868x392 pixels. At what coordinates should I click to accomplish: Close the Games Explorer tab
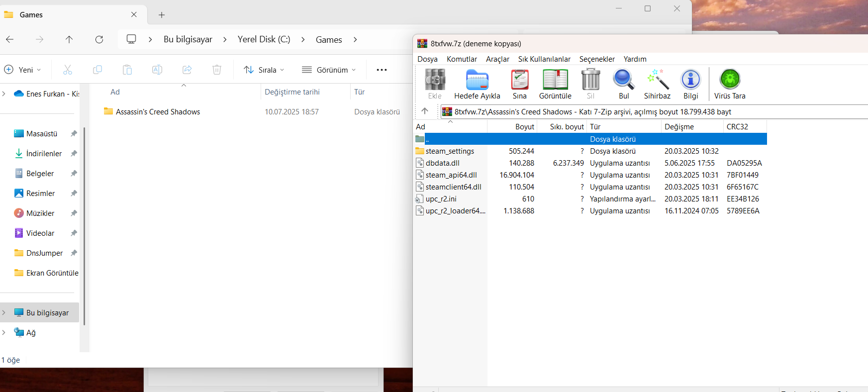pos(134,15)
